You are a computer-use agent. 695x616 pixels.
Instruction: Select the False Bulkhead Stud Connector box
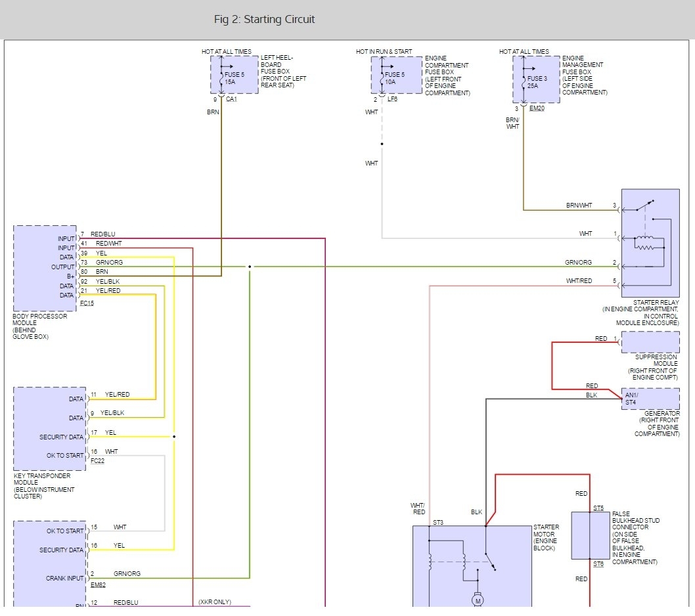[591, 535]
